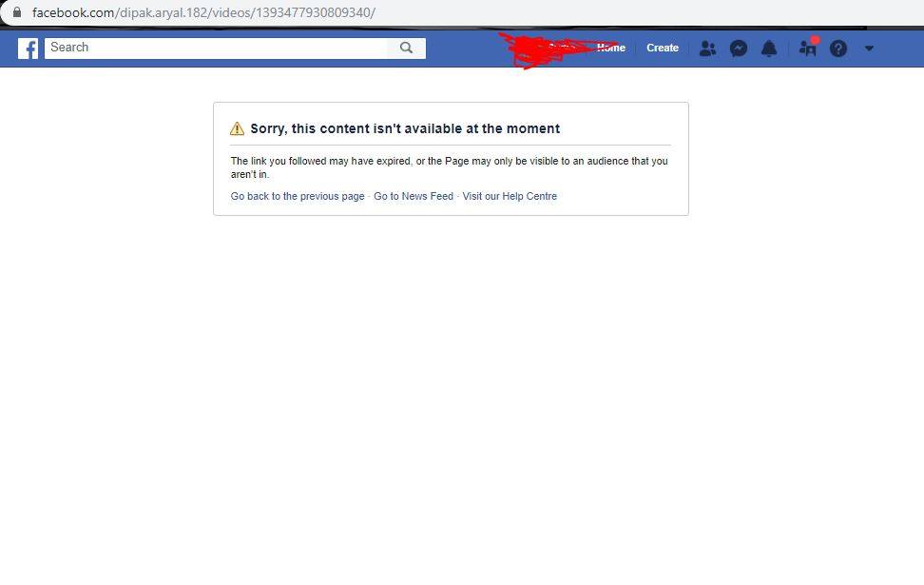Open the Messenger icon

pyautogui.click(x=739, y=49)
